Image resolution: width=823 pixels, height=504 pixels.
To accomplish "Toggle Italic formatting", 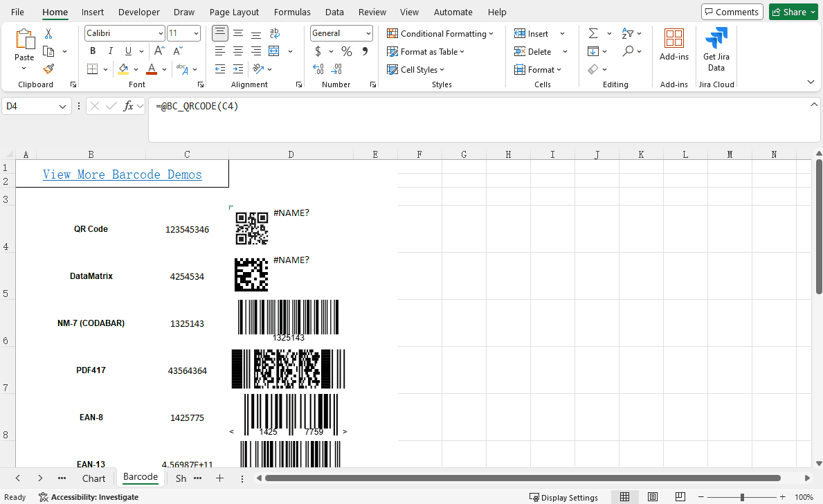I will (x=110, y=51).
